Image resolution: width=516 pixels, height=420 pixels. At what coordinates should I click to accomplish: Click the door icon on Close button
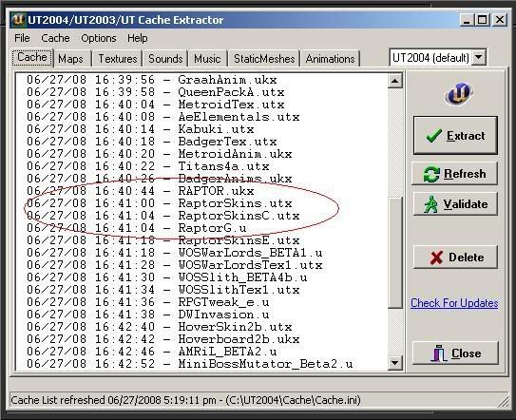[439, 353]
